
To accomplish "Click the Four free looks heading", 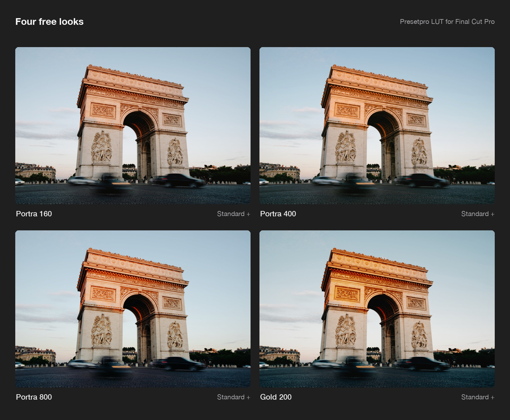I will pyautogui.click(x=50, y=22).
